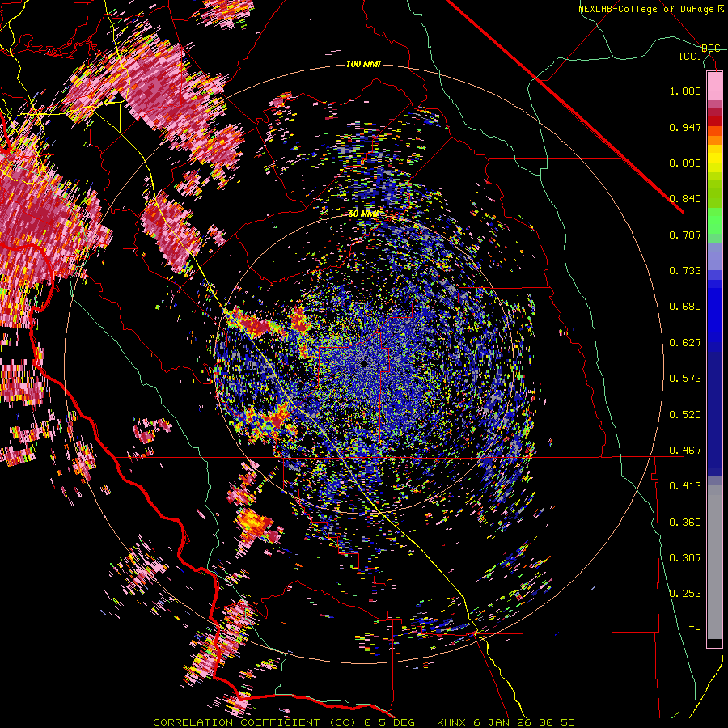Pick the gray segment of the color bar
The image size is (728, 728).
point(714,562)
